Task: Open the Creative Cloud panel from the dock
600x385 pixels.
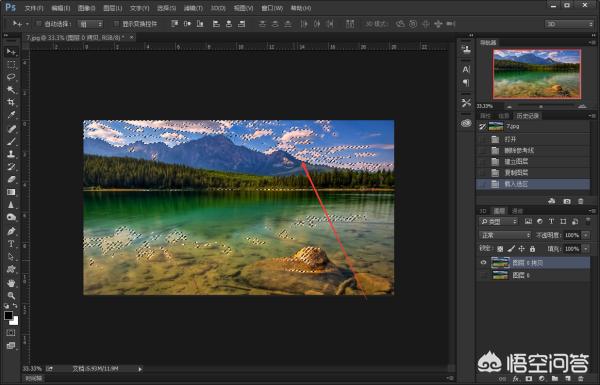Action: pyautogui.click(x=466, y=123)
